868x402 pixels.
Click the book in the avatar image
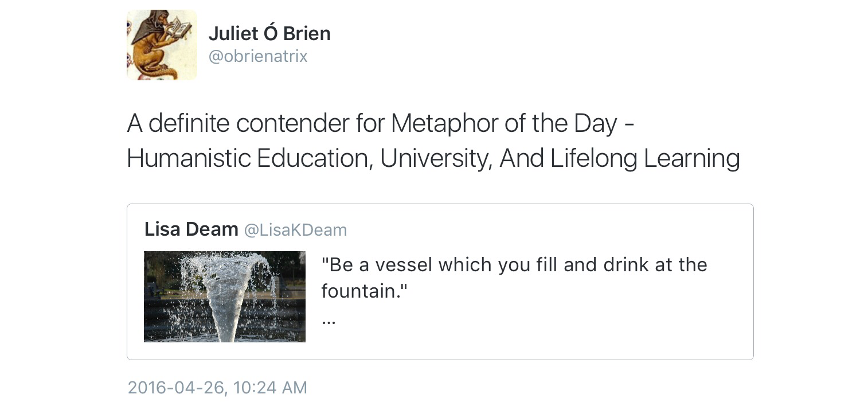pos(179,26)
